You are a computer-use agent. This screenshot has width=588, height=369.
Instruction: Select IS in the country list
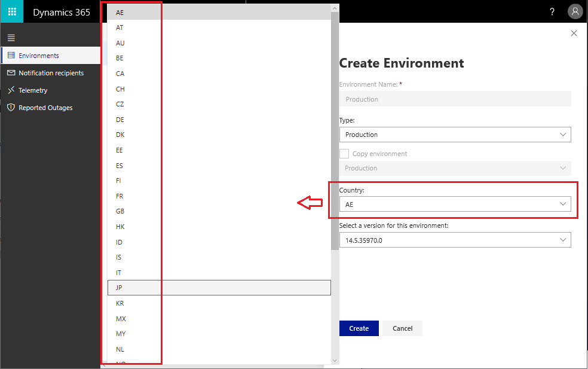tap(219, 257)
